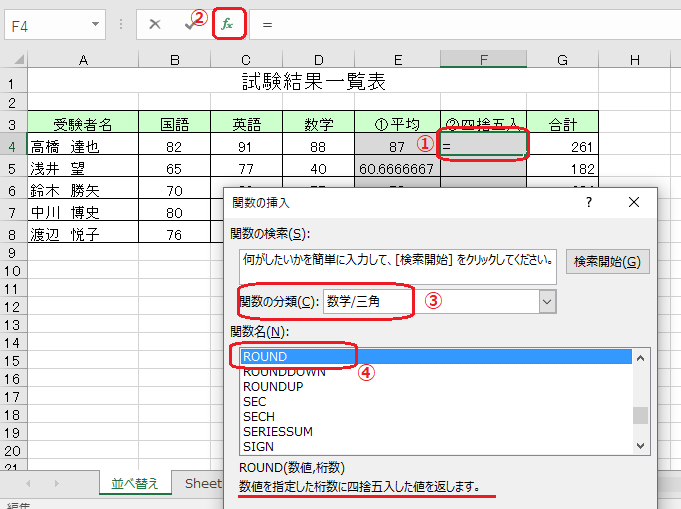Click active cell F4 containing =
681x509 pixels.
tap(483, 144)
